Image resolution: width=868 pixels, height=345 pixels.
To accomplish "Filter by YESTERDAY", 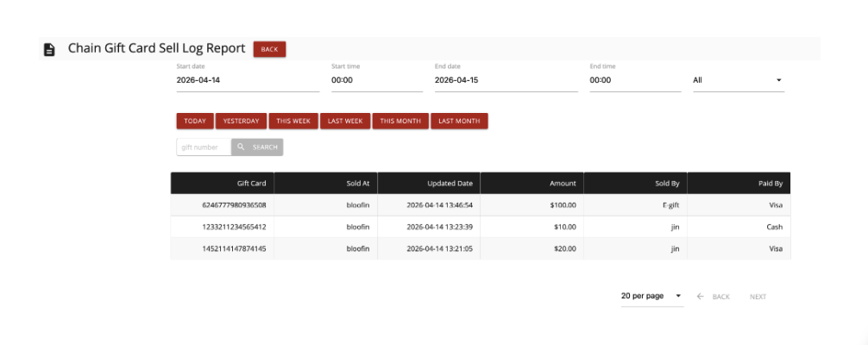I will pos(241,121).
